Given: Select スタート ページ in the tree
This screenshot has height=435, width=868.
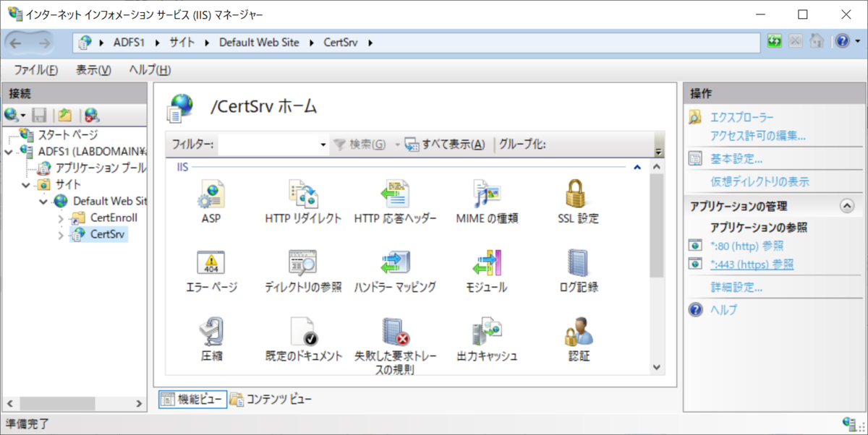Looking at the screenshot, I should pyautogui.click(x=67, y=135).
